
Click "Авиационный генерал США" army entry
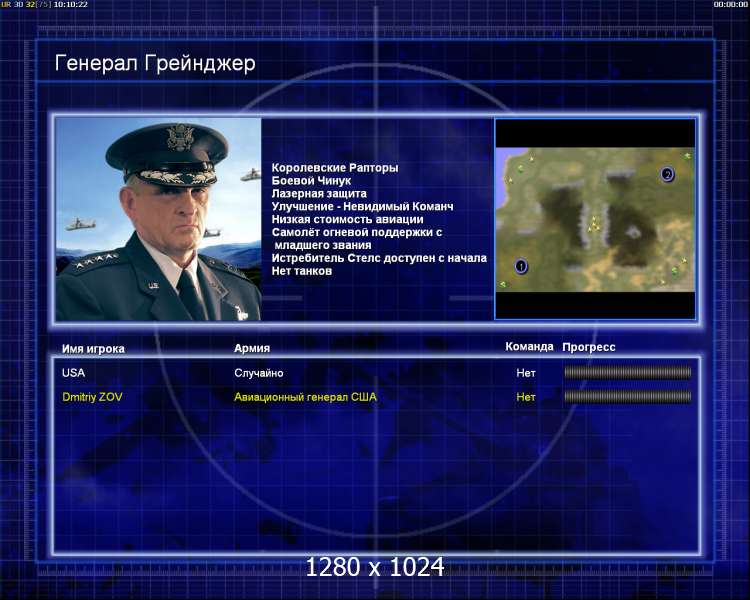(x=305, y=397)
